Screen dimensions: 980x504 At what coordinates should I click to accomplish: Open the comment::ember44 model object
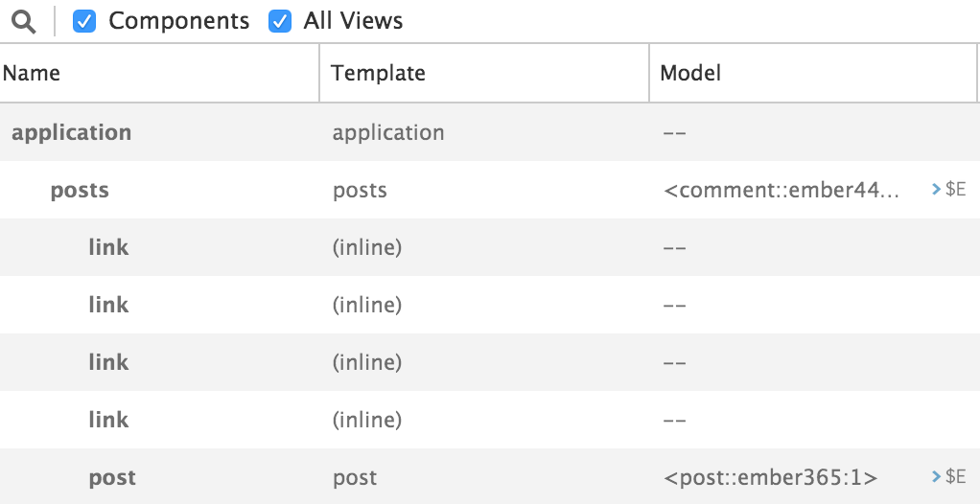tap(782, 190)
